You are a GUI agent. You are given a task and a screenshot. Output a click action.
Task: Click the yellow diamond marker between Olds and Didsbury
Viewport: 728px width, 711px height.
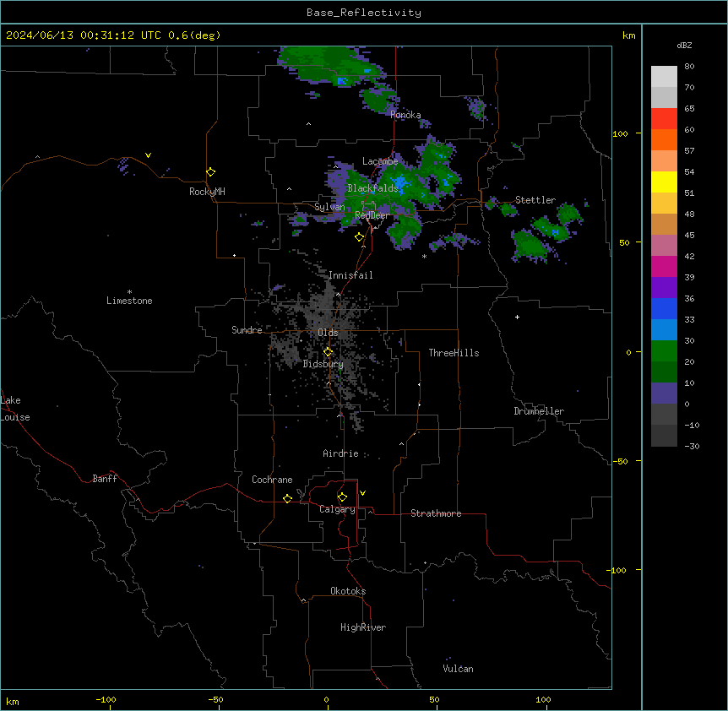[x=328, y=351]
